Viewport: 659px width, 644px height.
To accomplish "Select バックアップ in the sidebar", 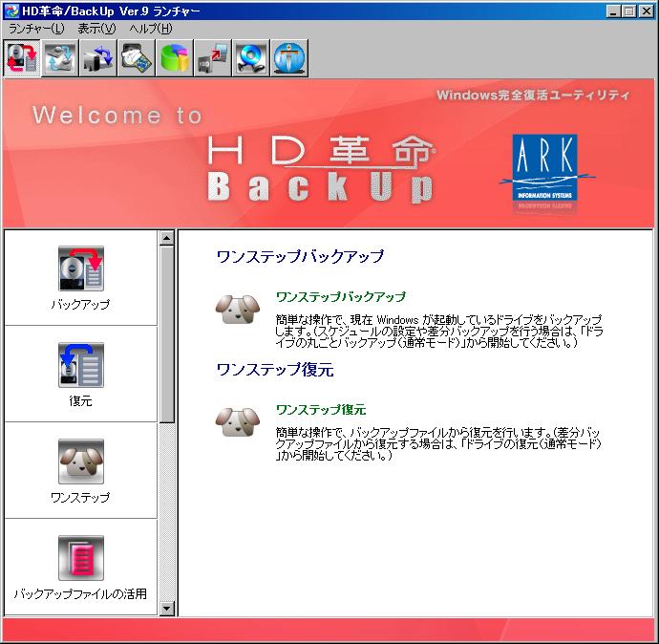I will tap(80, 278).
